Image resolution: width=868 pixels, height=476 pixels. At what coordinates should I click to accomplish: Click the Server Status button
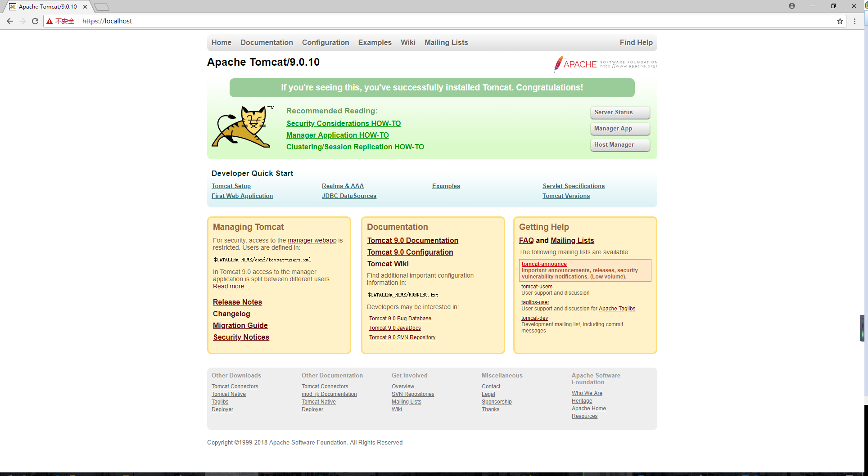click(x=620, y=112)
